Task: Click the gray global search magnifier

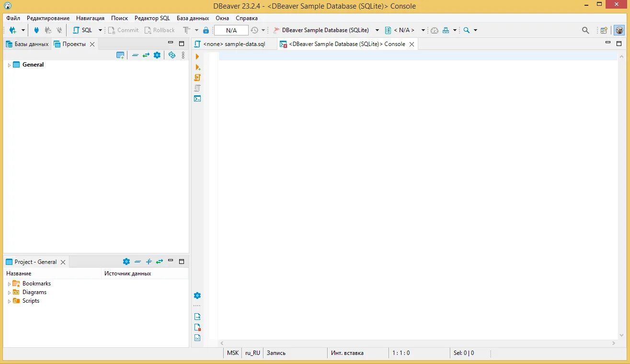Action: [585, 30]
